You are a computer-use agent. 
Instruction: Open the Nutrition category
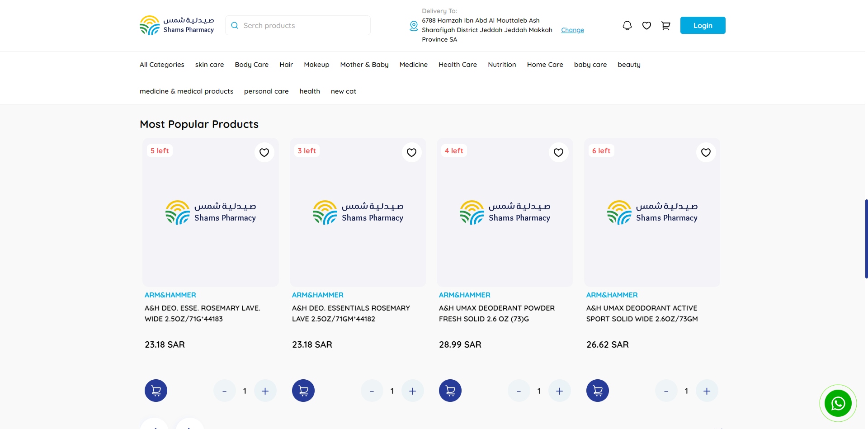[x=502, y=65]
